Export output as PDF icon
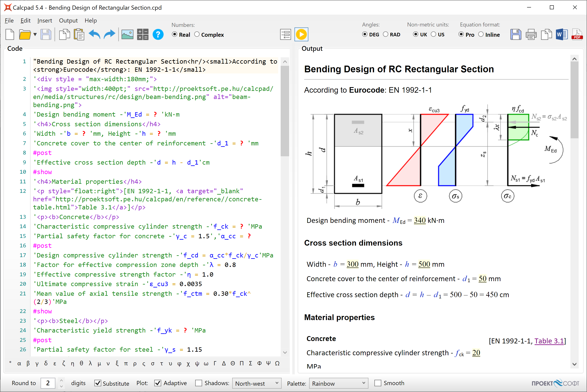The height and width of the screenshot is (392, 587). 577,35
